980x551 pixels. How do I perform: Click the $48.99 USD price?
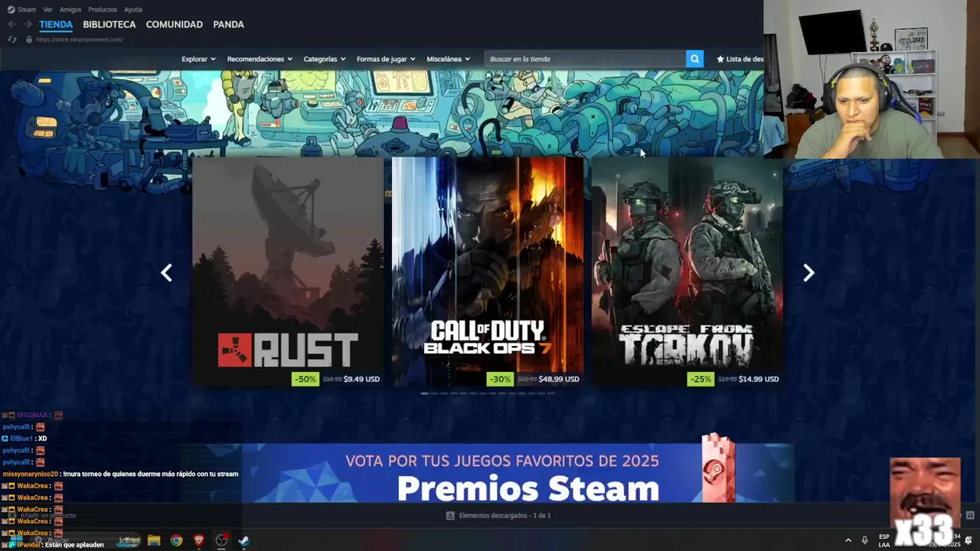[559, 379]
